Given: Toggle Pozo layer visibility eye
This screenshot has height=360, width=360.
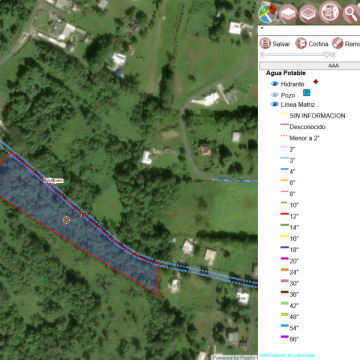Looking at the screenshot, I should pyautogui.click(x=275, y=95).
